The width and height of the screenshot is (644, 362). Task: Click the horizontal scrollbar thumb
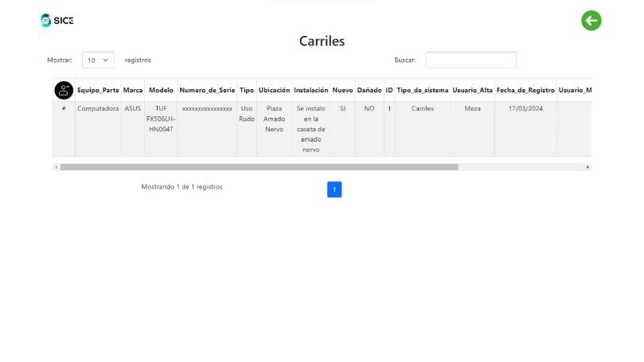click(x=260, y=167)
